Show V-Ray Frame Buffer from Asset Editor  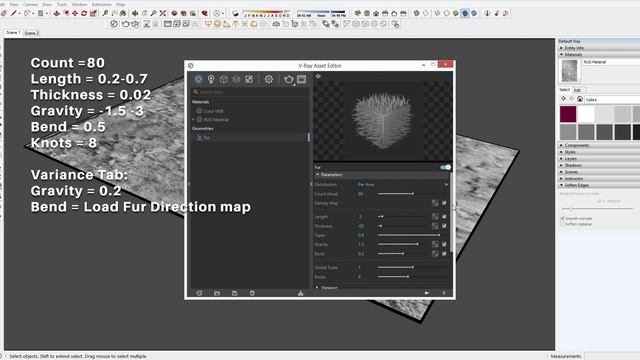click(302, 79)
